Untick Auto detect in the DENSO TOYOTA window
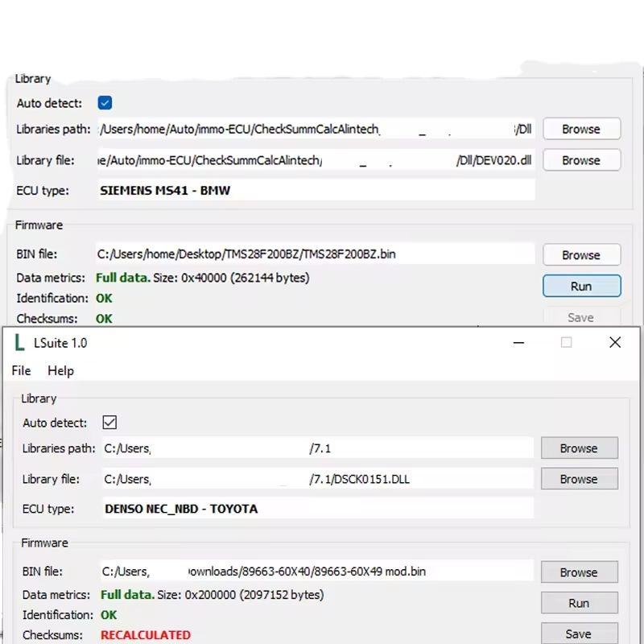 coord(109,422)
